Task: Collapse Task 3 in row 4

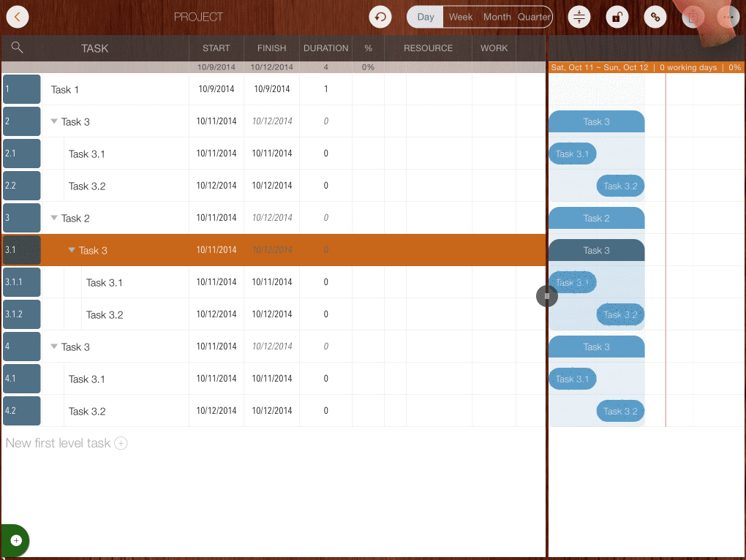Action: tap(54, 347)
